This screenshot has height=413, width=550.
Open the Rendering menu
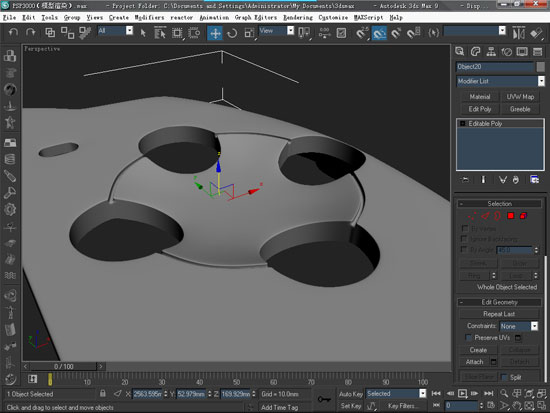[x=298, y=18]
